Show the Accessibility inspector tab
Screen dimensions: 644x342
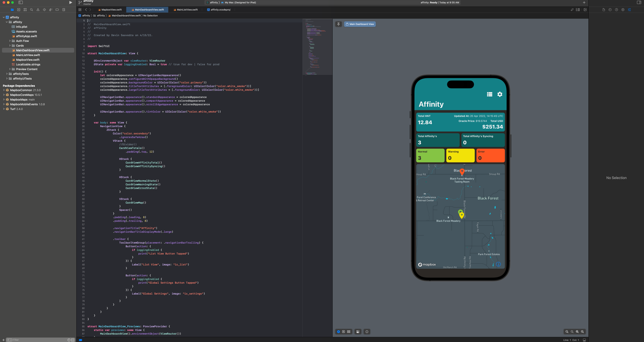623,10
